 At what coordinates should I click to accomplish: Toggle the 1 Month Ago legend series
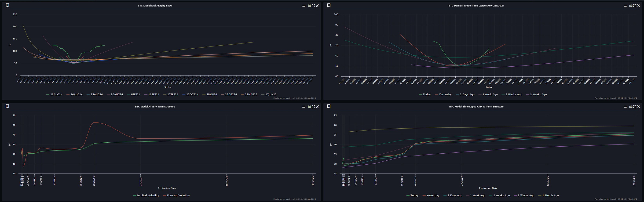coord(548,196)
